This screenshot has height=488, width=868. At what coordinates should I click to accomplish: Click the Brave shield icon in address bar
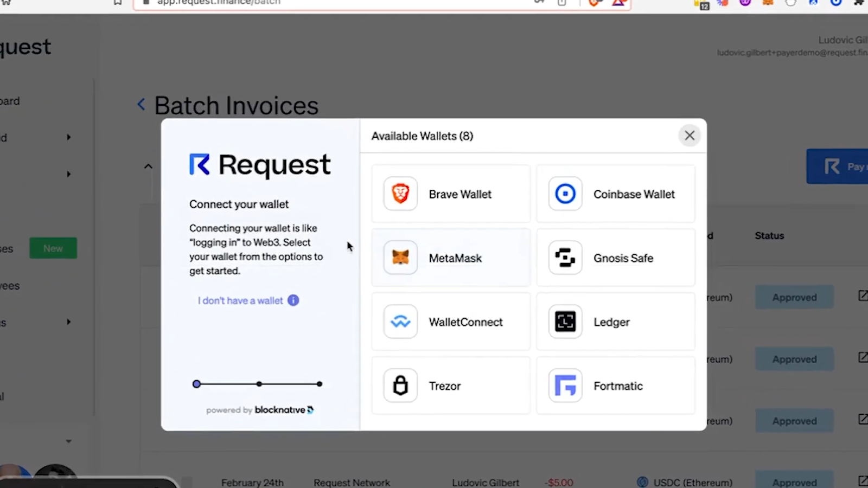point(595,3)
